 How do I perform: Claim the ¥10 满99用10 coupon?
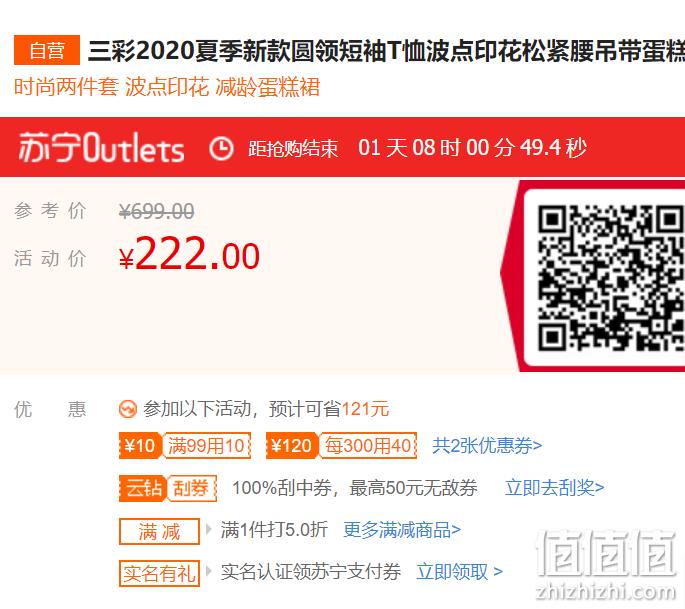[185, 446]
